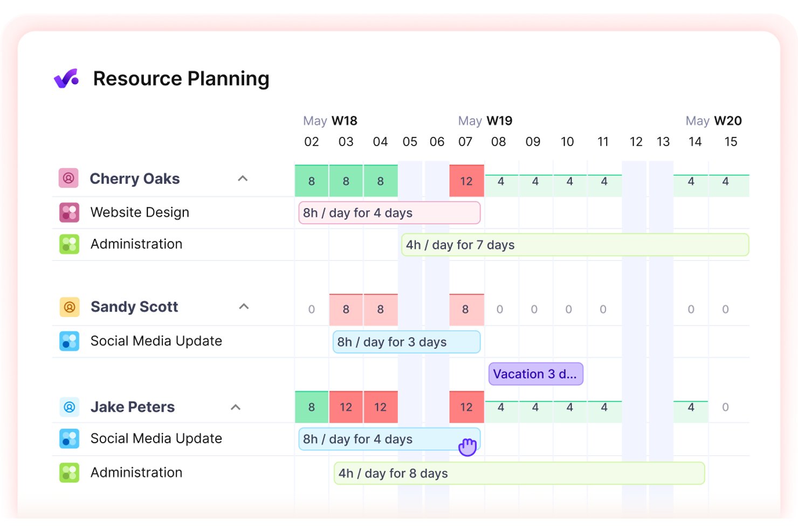Select Sandy's 8h / day for 3 days bar
Viewport: 798px width, 532px height.
pos(407,342)
